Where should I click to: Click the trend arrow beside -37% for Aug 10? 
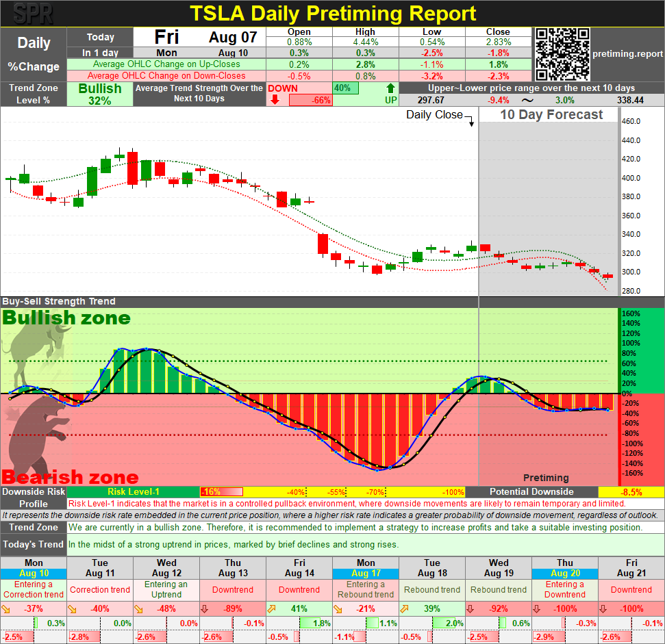(x=6, y=609)
